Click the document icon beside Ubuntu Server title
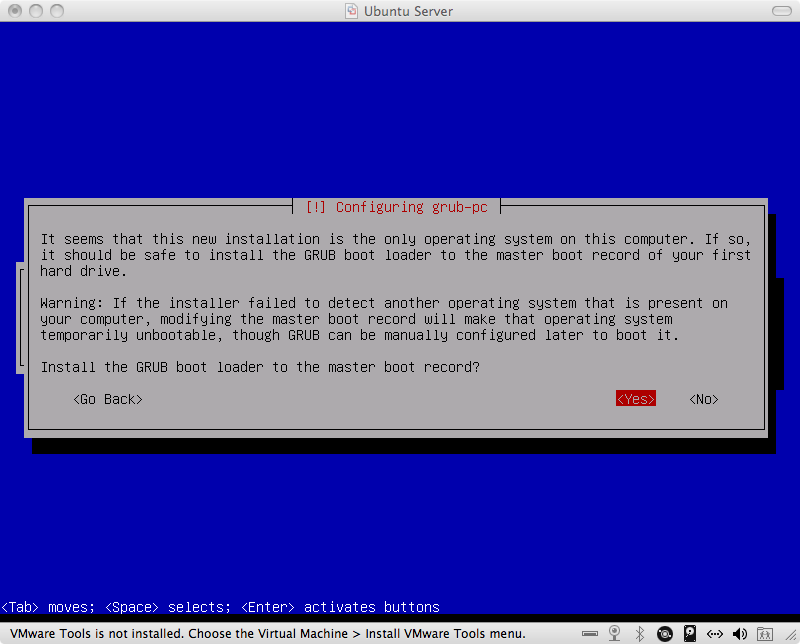Viewport: 800px width, 644px height. click(351, 11)
